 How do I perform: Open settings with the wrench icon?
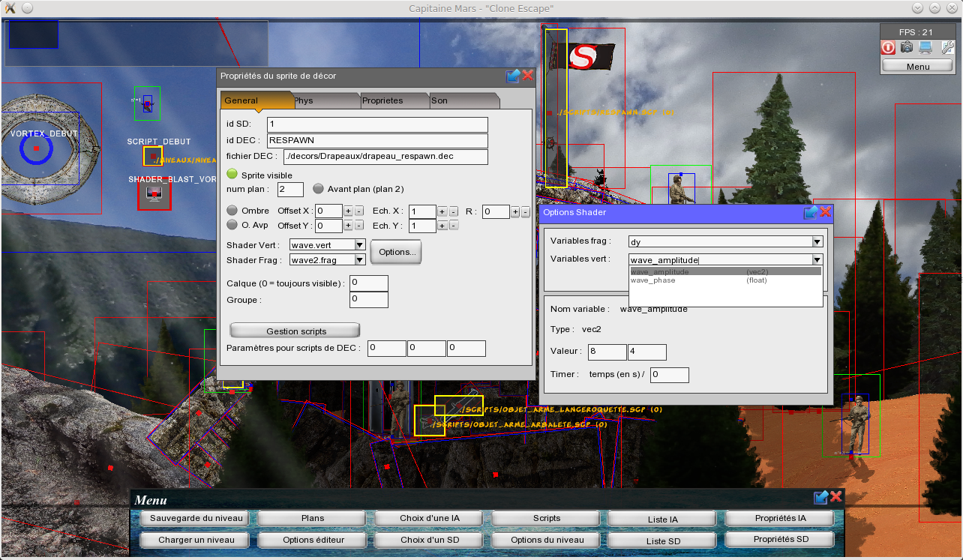946,47
